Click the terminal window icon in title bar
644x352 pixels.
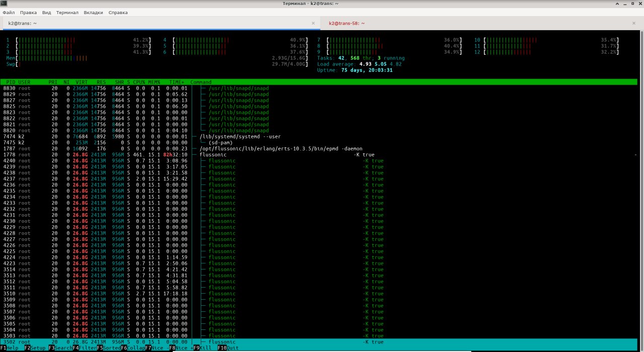click(x=4, y=4)
